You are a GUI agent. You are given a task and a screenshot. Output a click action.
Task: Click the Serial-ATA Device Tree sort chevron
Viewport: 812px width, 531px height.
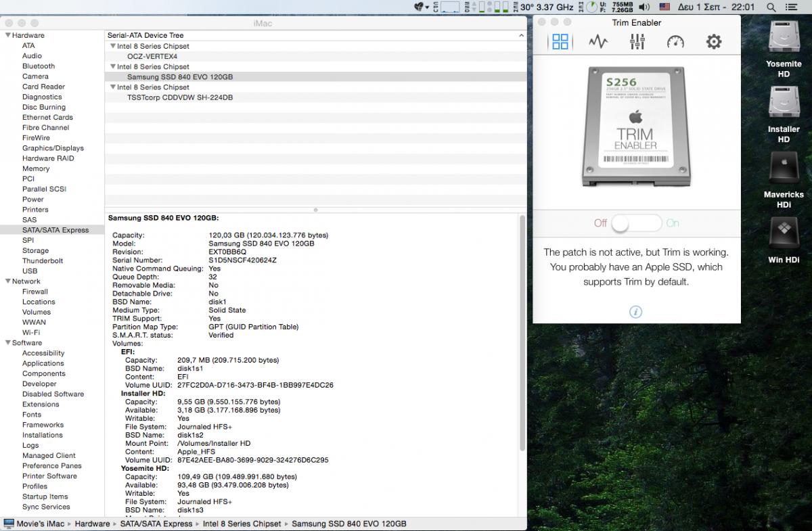[x=520, y=35]
